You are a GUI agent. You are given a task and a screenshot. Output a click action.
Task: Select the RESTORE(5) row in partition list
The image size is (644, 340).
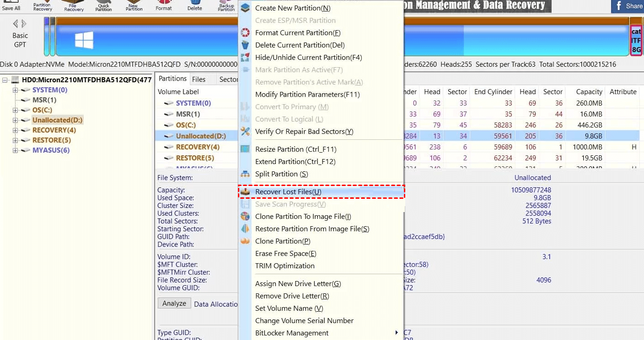pos(195,158)
